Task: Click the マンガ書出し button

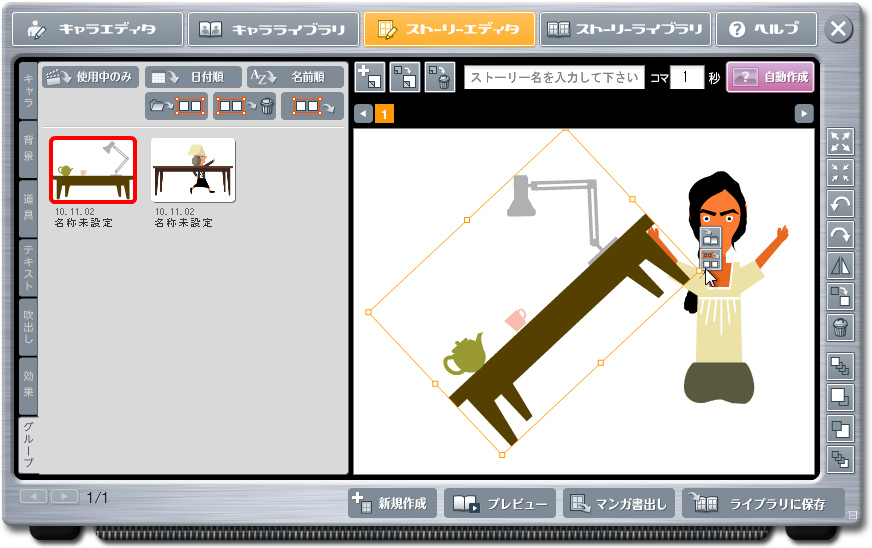Action: point(619,503)
